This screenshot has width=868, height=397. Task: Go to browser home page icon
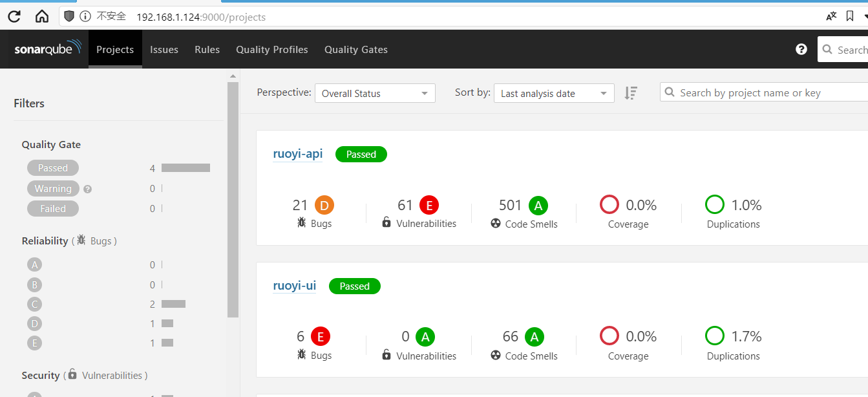[x=42, y=17]
